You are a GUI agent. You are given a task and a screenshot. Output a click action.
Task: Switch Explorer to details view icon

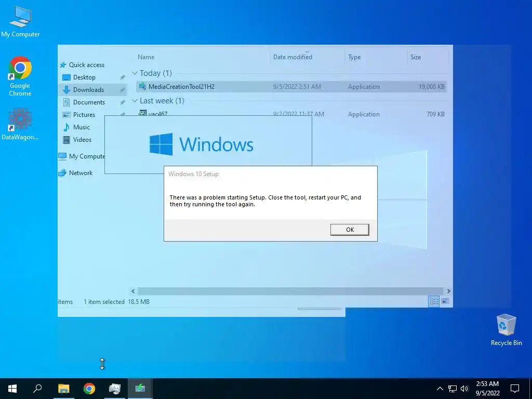click(434, 301)
